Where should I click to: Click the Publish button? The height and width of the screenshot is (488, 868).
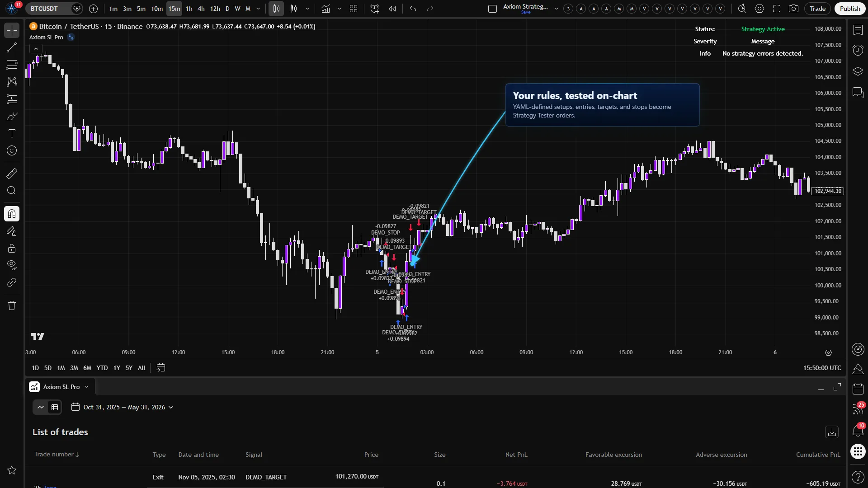(x=850, y=9)
